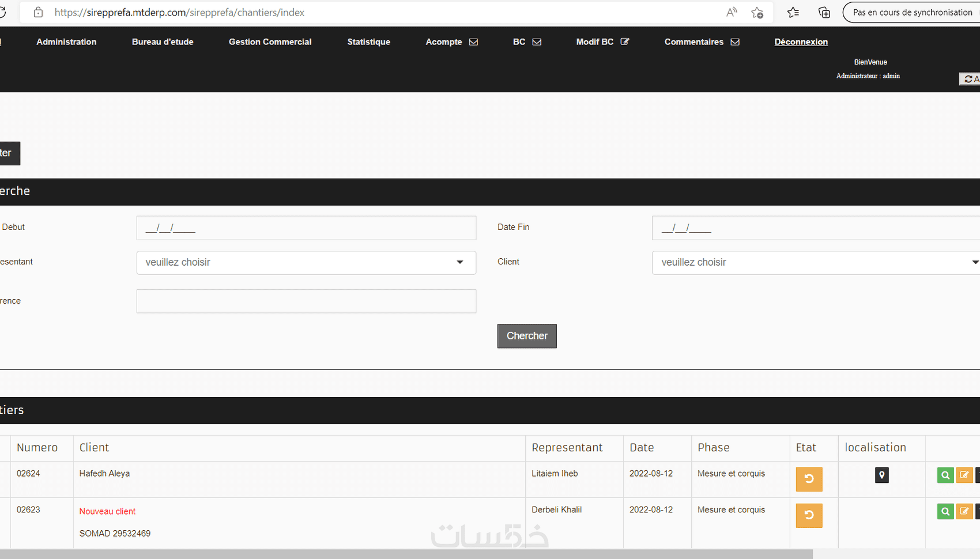Click chantier number 02624
This screenshot has width=980, height=559.
point(28,473)
